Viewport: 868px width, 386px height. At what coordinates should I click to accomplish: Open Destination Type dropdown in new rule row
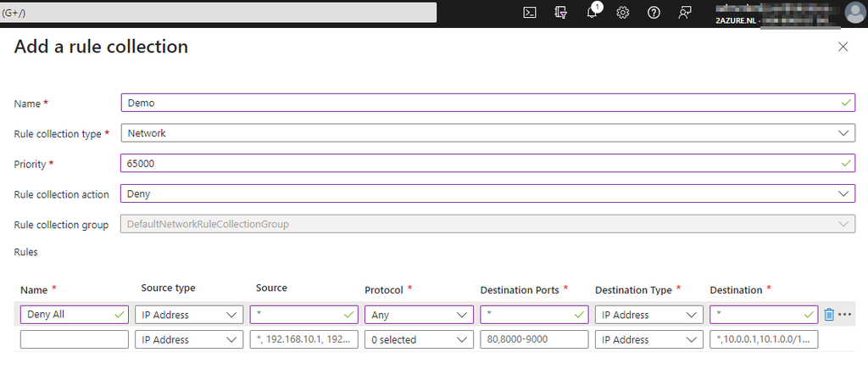[649, 339]
